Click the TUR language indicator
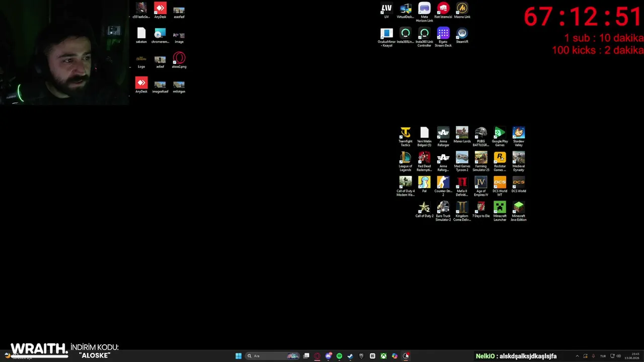Image resolution: width=644 pixels, height=362 pixels. tap(603, 356)
